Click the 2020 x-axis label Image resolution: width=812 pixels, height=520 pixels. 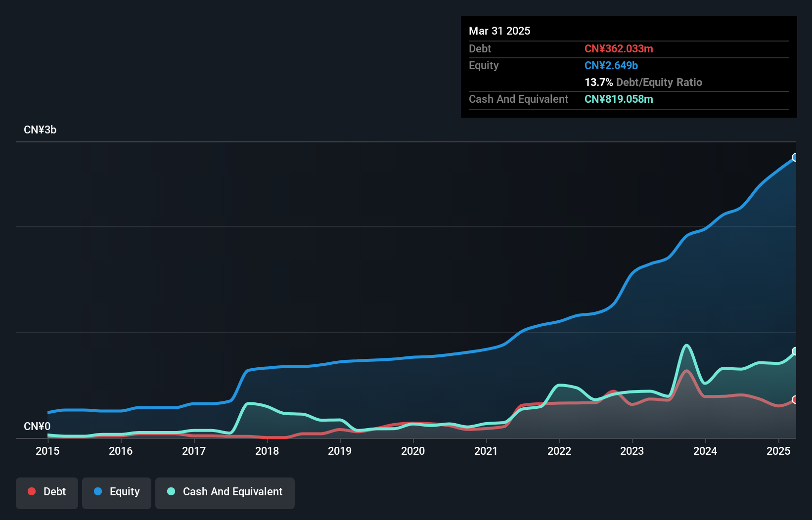pos(413,451)
